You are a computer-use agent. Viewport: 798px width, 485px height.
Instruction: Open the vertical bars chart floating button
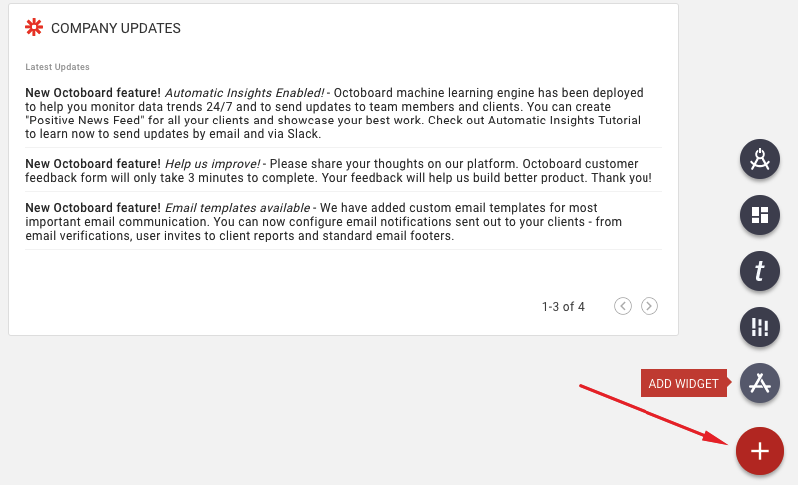click(759, 327)
